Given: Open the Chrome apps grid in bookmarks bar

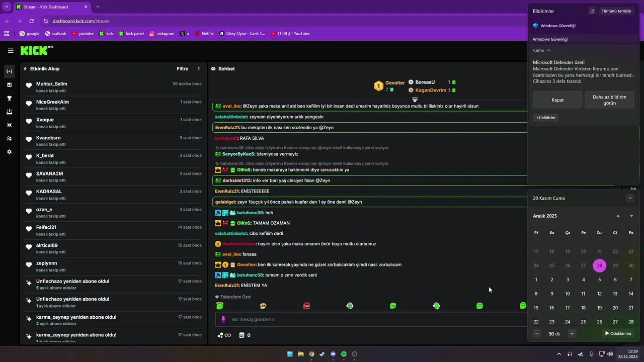Looking at the screenshot, I should pos(7,34).
